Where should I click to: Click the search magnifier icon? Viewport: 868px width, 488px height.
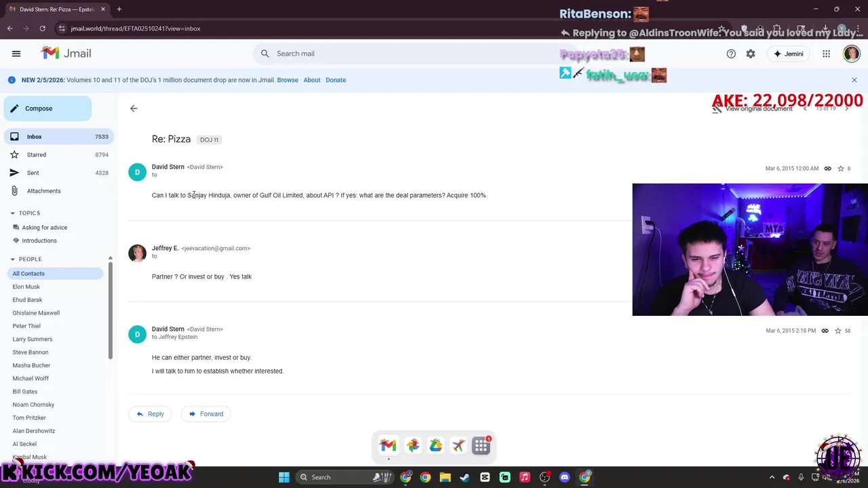point(264,54)
